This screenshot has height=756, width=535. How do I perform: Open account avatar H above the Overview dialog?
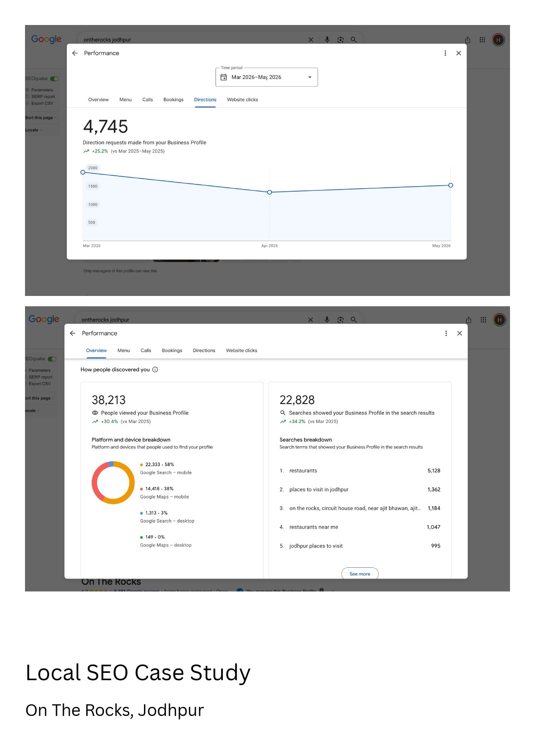tap(500, 320)
